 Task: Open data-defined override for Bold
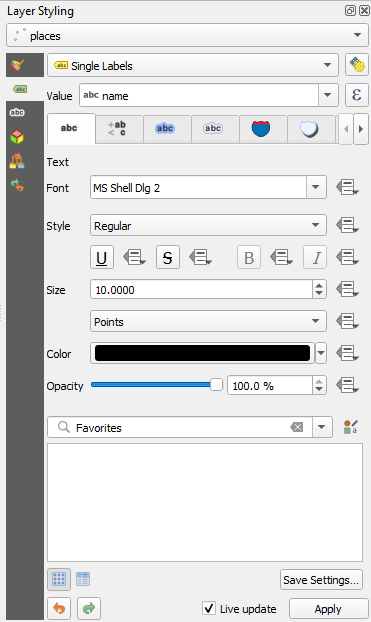coord(281,257)
